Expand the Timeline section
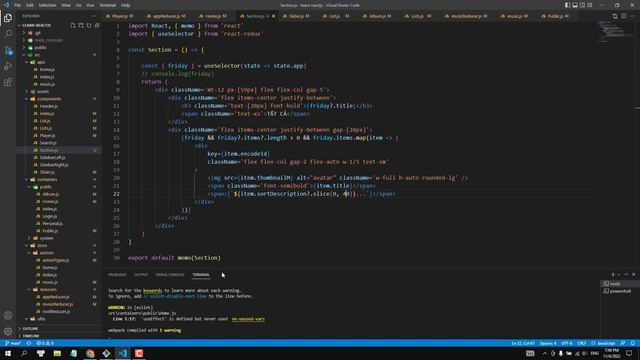The image size is (640, 360). pyautogui.click(x=31, y=336)
